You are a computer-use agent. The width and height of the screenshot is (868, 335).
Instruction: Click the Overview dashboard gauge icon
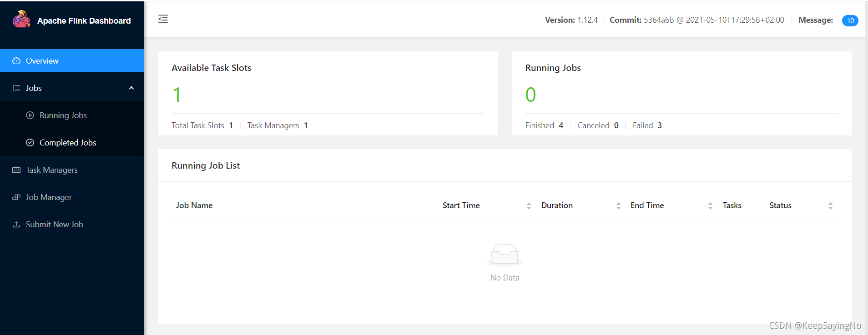(16, 61)
